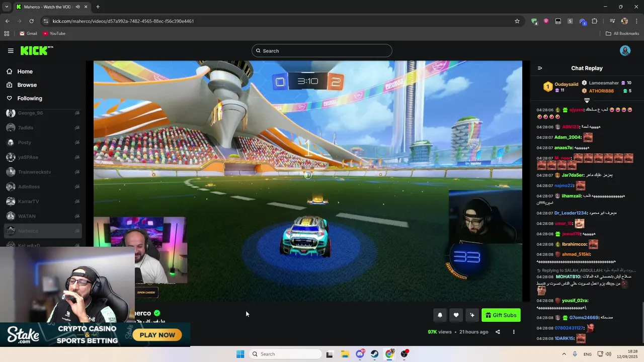
Task: Click the taskbar volume icon
Action: click(x=608, y=354)
